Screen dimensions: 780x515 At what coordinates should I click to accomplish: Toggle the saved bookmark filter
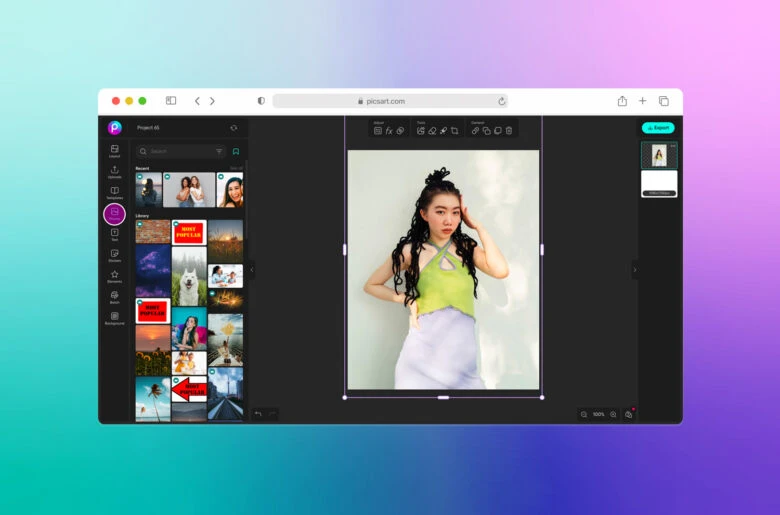point(236,151)
